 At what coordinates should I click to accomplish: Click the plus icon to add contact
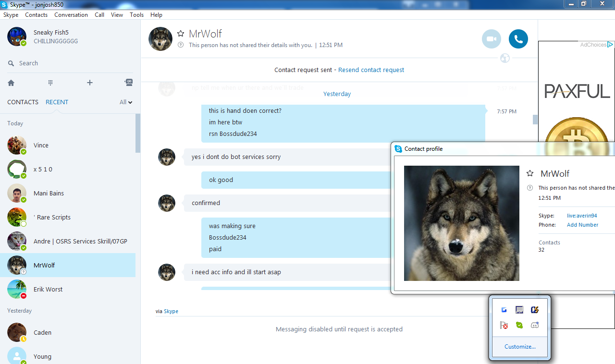click(x=89, y=83)
